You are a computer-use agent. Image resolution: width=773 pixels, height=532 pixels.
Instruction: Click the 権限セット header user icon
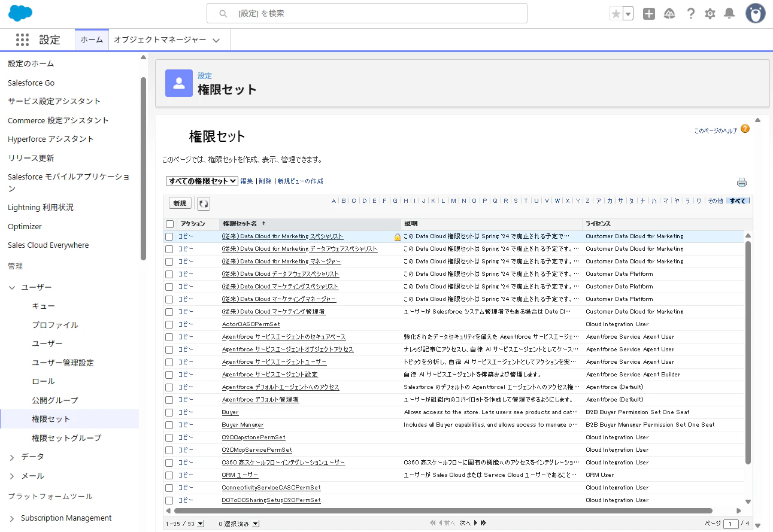tap(179, 83)
